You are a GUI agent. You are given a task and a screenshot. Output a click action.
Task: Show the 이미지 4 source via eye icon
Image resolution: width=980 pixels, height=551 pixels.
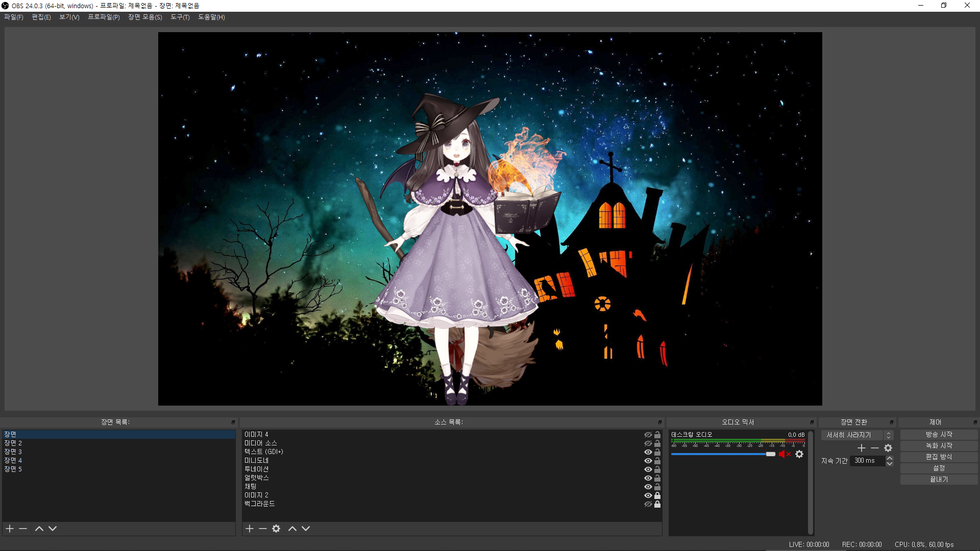pos(648,435)
